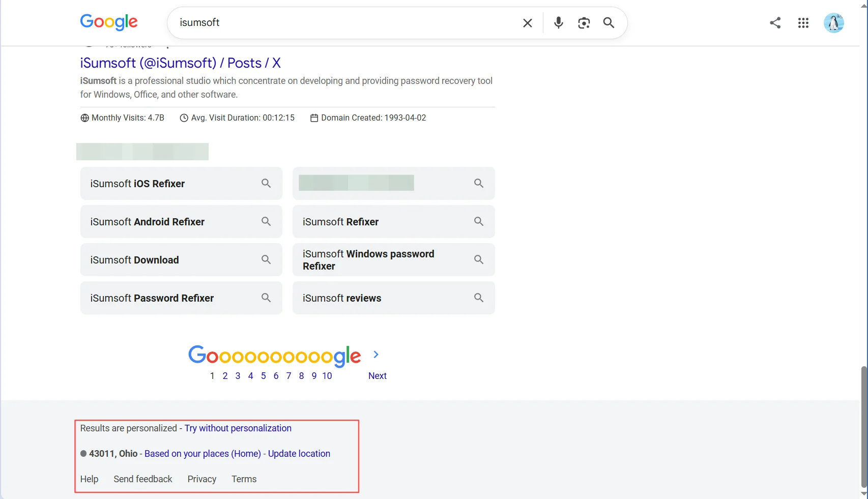Click search icon in iSumsoft Refixer chip
868x499 pixels.
click(x=479, y=221)
